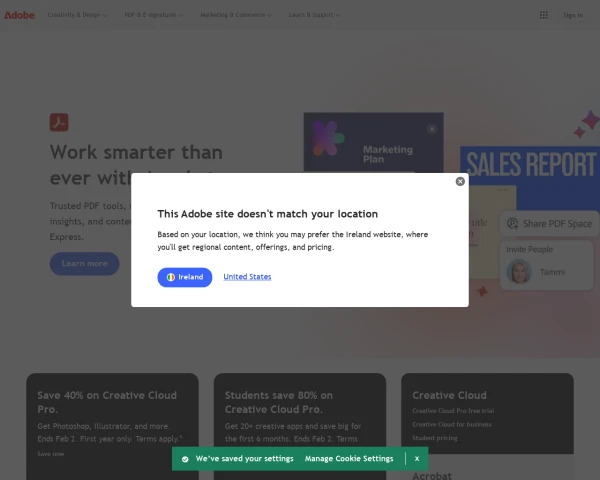Viewport: 600px width, 480px height.
Task: Click the Acrobat PDF icon above headline
Action: 59,122
